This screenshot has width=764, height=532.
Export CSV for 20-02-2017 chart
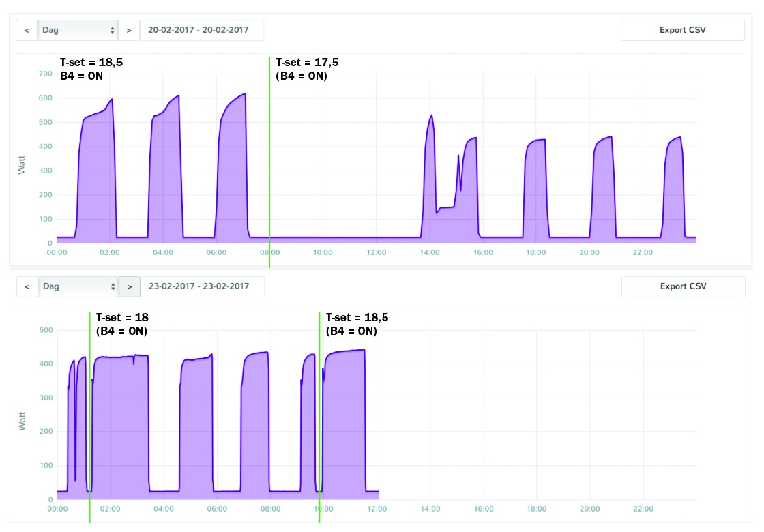coord(683,30)
